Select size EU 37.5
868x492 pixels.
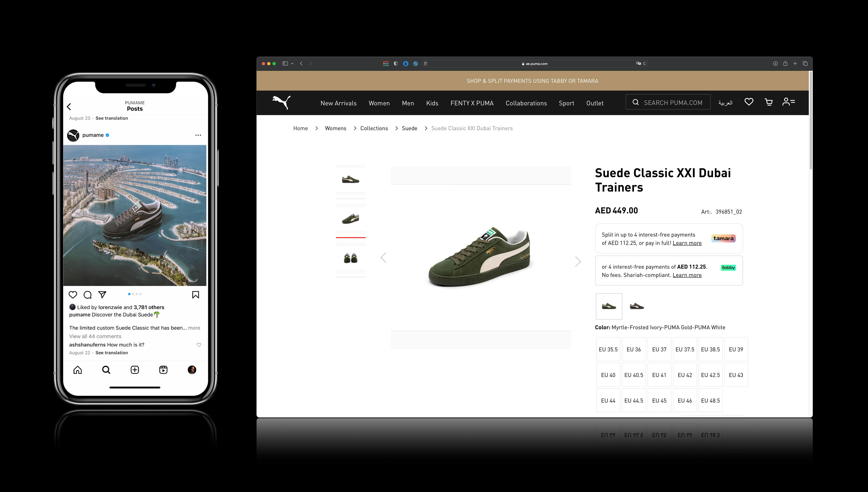point(685,349)
